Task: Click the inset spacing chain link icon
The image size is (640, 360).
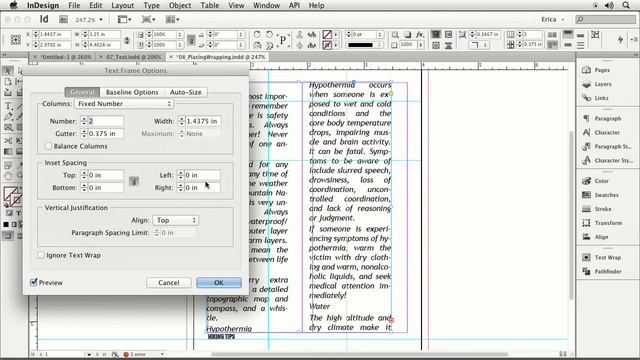Action: coord(134,181)
